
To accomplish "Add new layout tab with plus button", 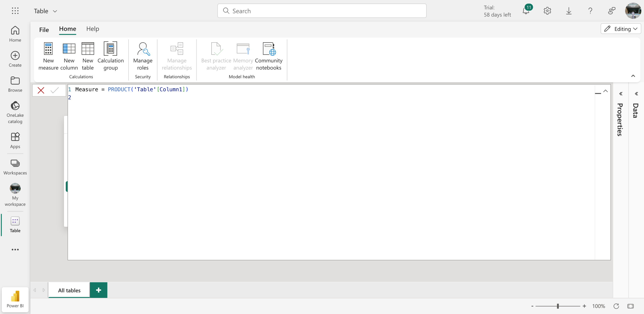I will click(x=98, y=290).
